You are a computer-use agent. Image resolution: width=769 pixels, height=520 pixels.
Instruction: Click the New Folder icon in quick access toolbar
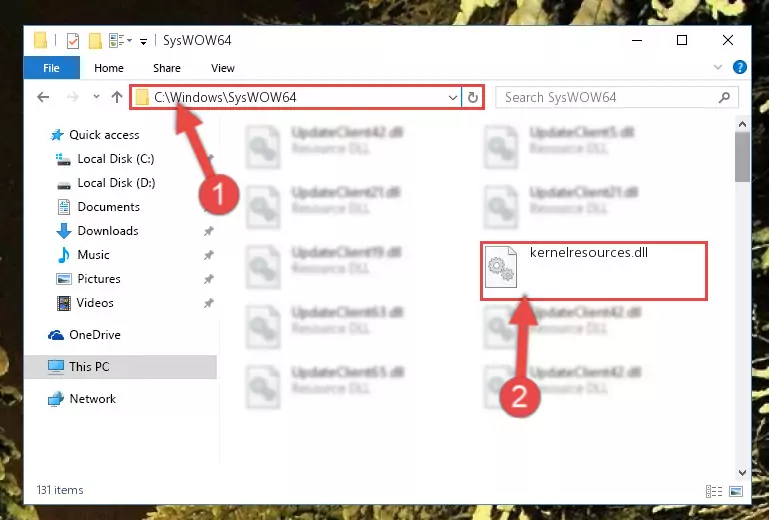tap(95, 41)
